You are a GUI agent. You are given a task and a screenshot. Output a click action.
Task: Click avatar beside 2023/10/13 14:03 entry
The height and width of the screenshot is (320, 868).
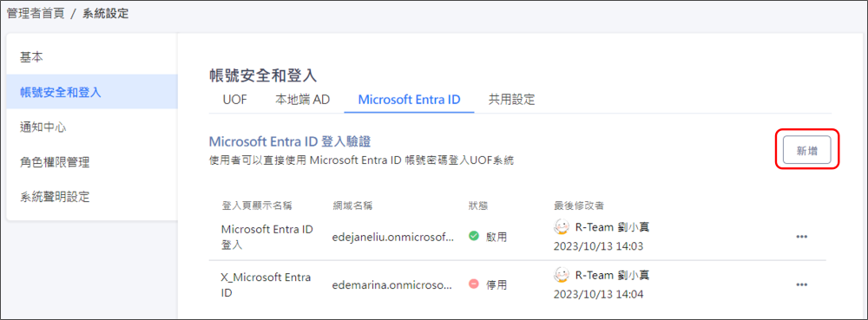coord(562,227)
